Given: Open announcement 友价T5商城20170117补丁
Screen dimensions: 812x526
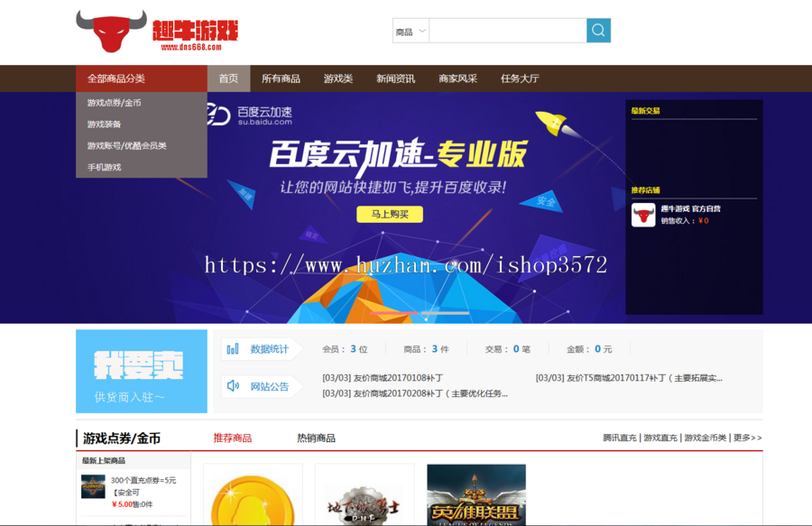Looking at the screenshot, I should [x=629, y=378].
